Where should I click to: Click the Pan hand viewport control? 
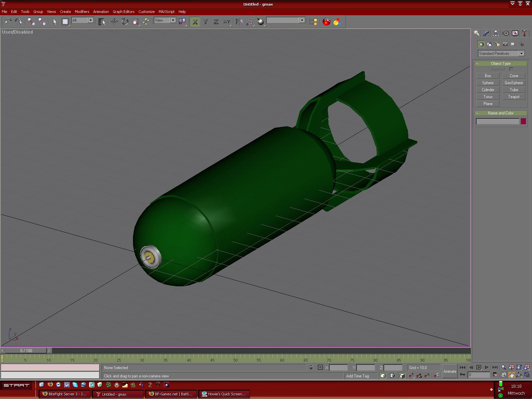coord(511,375)
